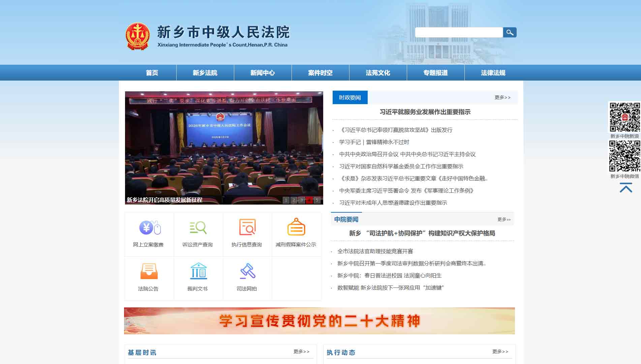Image resolution: width=641 pixels, height=364 pixels.
Task: Show slide 5 in the carousel
Action: [317, 200]
